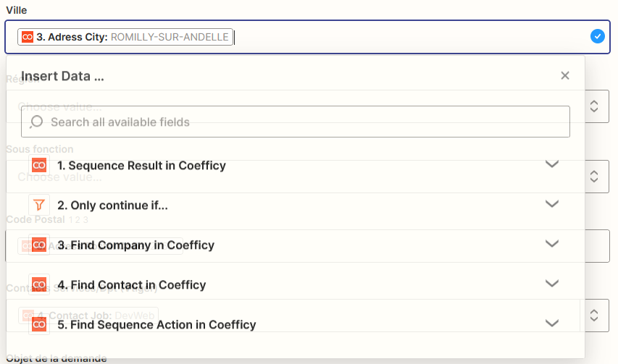
Task: Expand the Sequence Result in Coefficy chevron
Action: [x=552, y=164]
